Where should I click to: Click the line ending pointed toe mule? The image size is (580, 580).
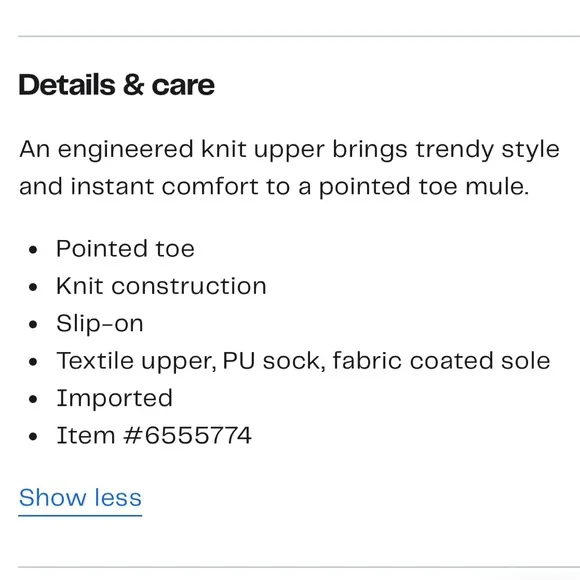click(274, 187)
